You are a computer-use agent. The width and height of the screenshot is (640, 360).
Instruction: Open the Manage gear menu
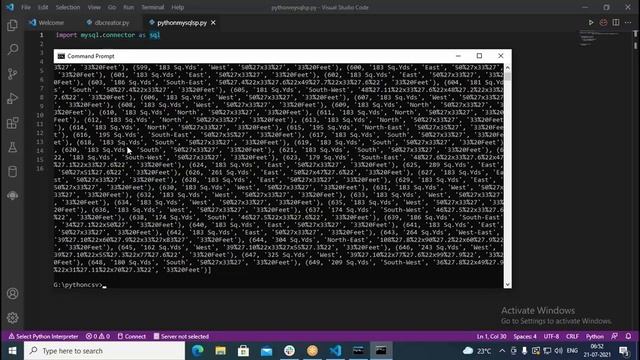coord(12,318)
